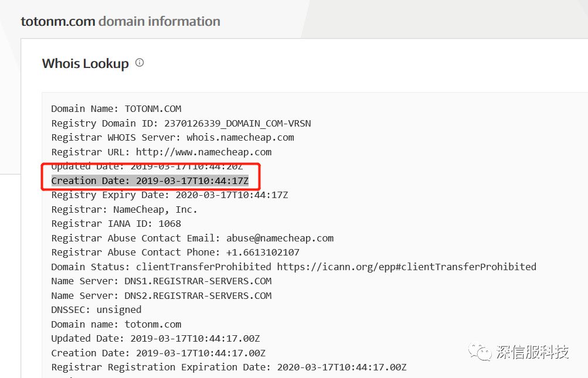Select the Registry Domain ID line
Screen dimensions: 588x378
[x=181, y=124]
